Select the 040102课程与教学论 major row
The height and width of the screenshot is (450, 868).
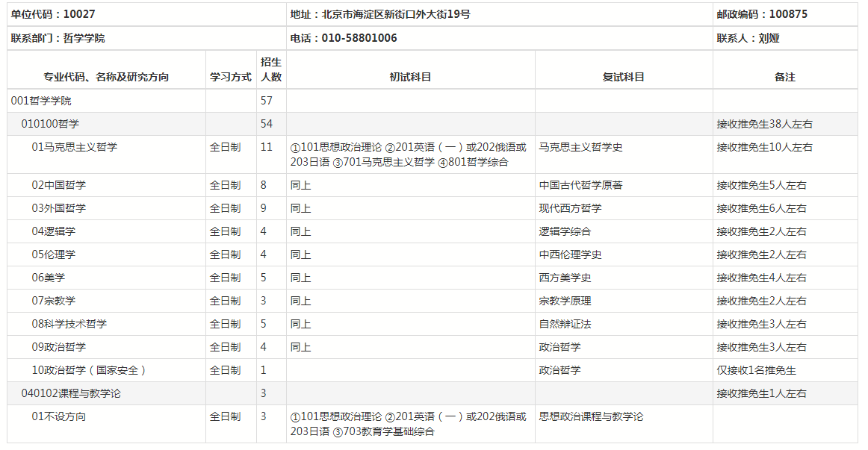pos(70,393)
